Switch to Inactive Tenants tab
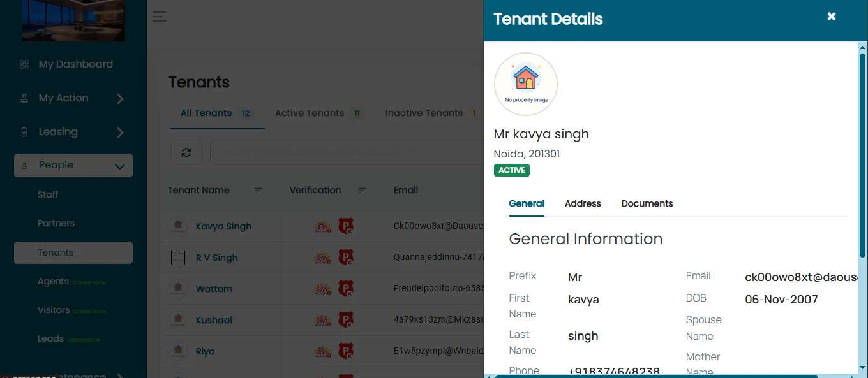 tap(432, 113)
